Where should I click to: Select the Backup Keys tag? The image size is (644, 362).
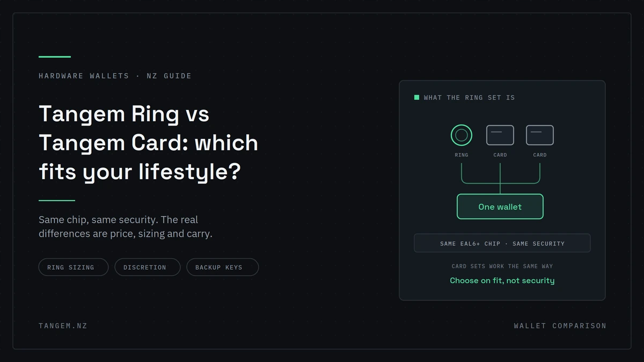(x=223, y=267)
